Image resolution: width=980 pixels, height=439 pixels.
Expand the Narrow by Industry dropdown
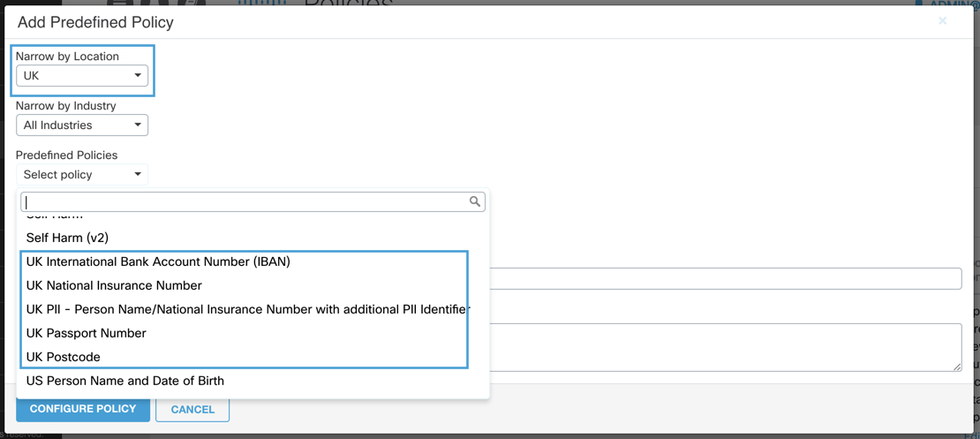(82, 125)
